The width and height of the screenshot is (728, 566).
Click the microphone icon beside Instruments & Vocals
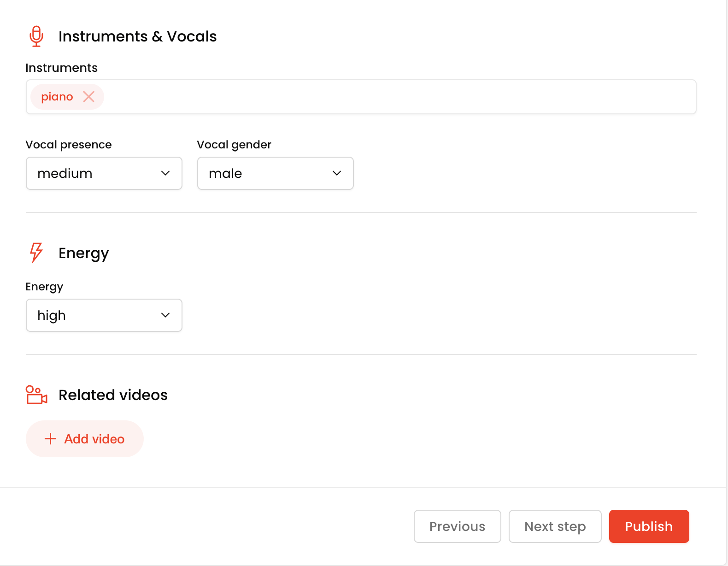pyautogui.click(x=36, y=36)
